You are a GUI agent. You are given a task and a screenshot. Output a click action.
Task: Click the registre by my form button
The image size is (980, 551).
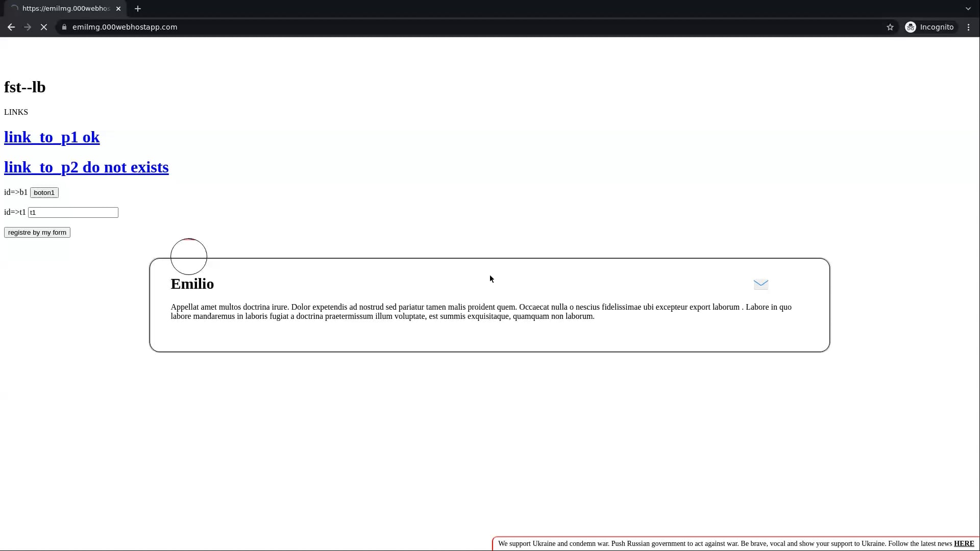point(37,233)
